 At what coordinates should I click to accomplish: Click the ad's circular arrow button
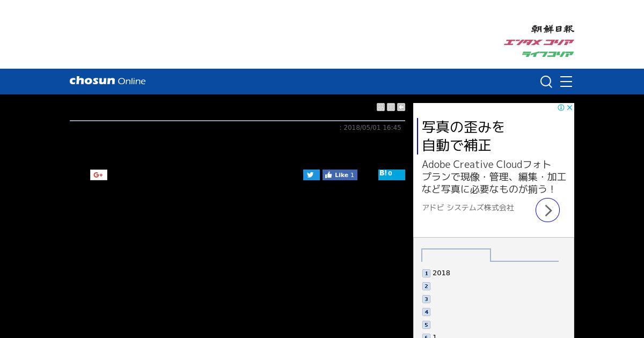547,210
